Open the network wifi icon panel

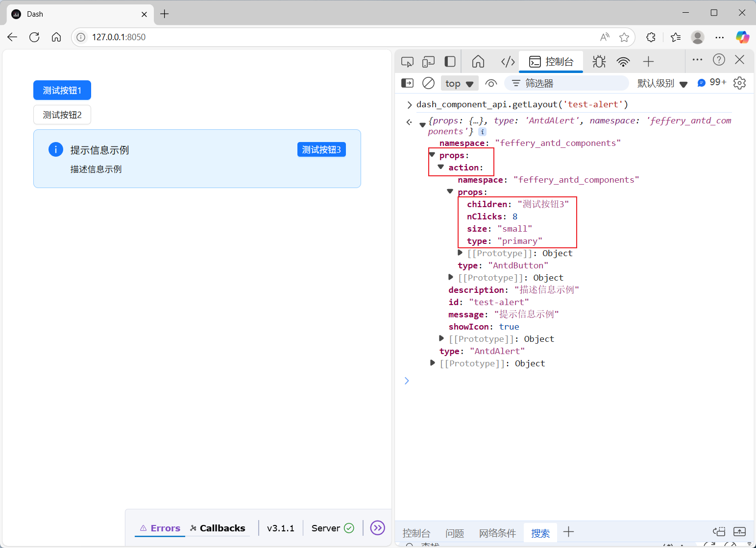(623, 62)
